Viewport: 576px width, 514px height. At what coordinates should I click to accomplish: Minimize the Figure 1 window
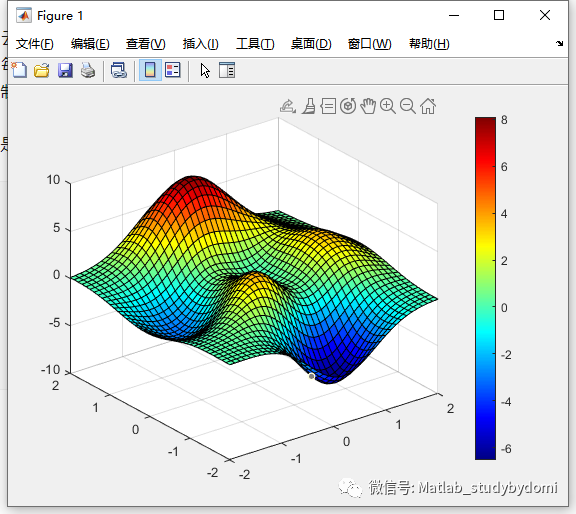tap(454, 15)
